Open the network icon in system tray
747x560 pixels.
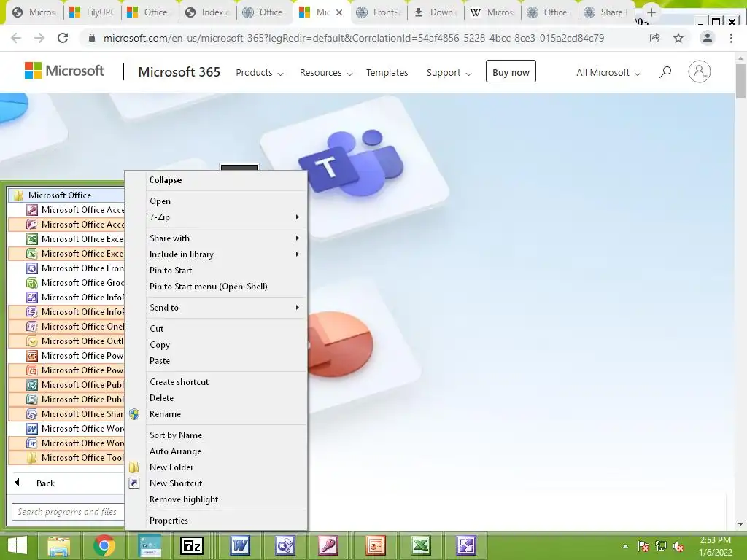pos(661,546)
